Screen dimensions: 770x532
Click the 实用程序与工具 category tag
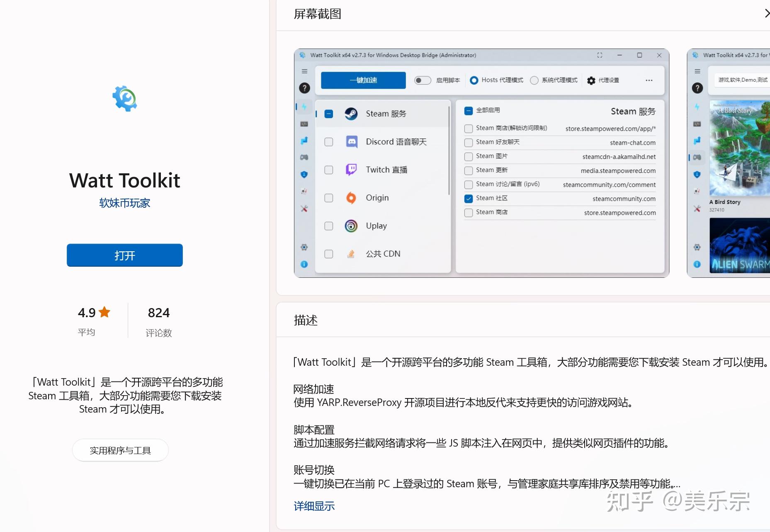(x=120, y=450)
